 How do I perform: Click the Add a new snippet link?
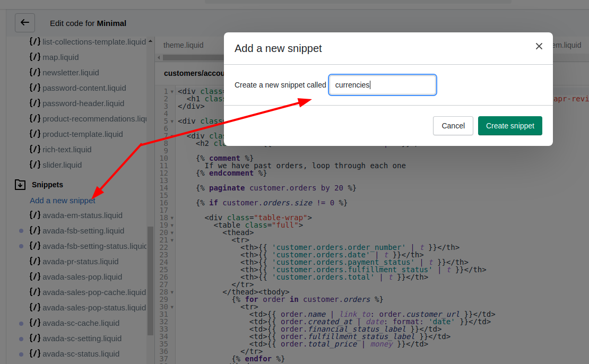tap(63, 200)
